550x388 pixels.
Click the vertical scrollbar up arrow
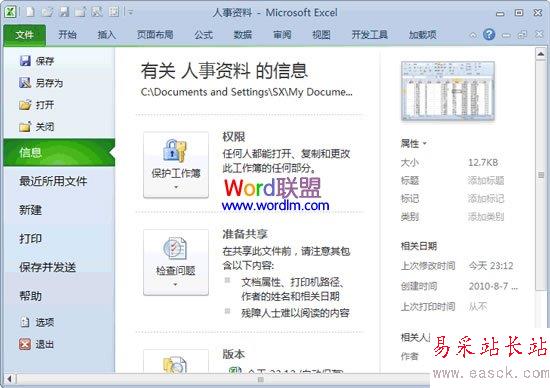point(541,54)
